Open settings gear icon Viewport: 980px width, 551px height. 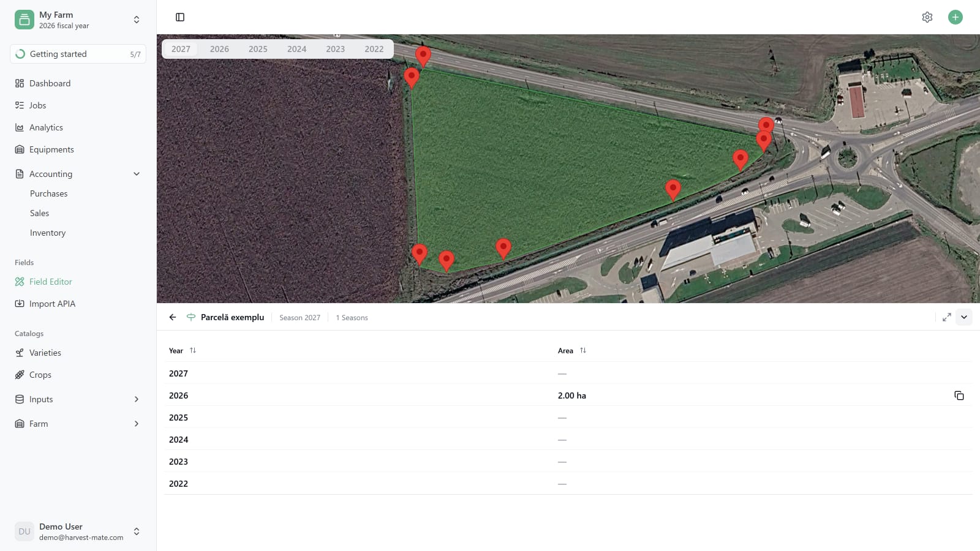927,17
